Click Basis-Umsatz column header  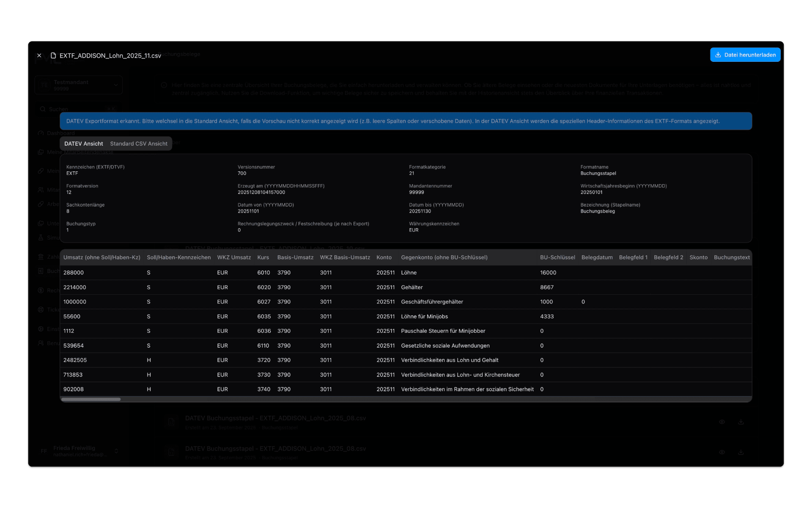[x=295, y=257]
